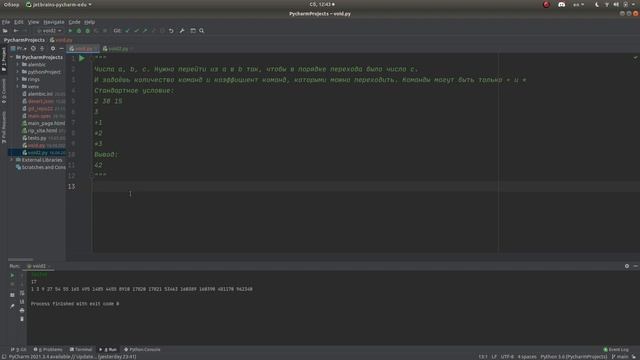Click the Debug bug icon in toolbar
Viewport: 640px width, 360px height.
coord(79,31)
